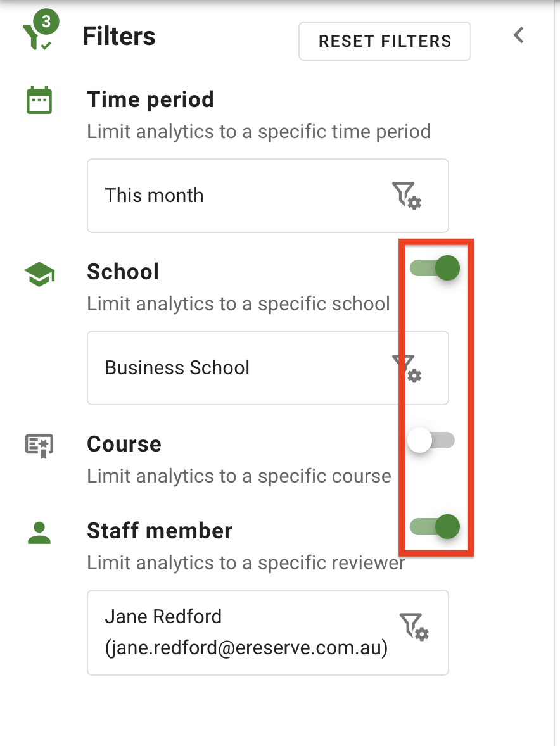Open filter settings icon for Jane Redford
The image size is (560, 746).
click(x=414, y=626)
